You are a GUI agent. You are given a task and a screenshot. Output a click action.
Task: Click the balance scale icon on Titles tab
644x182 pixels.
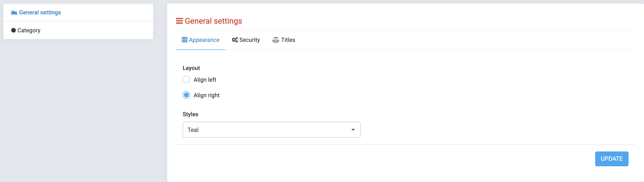click(x=275, y=40)
